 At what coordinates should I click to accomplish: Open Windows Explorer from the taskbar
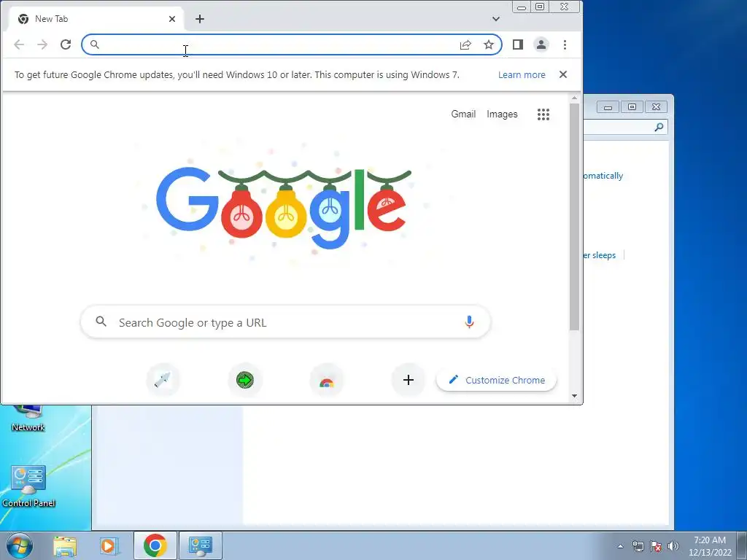click(x=65, y=545)
